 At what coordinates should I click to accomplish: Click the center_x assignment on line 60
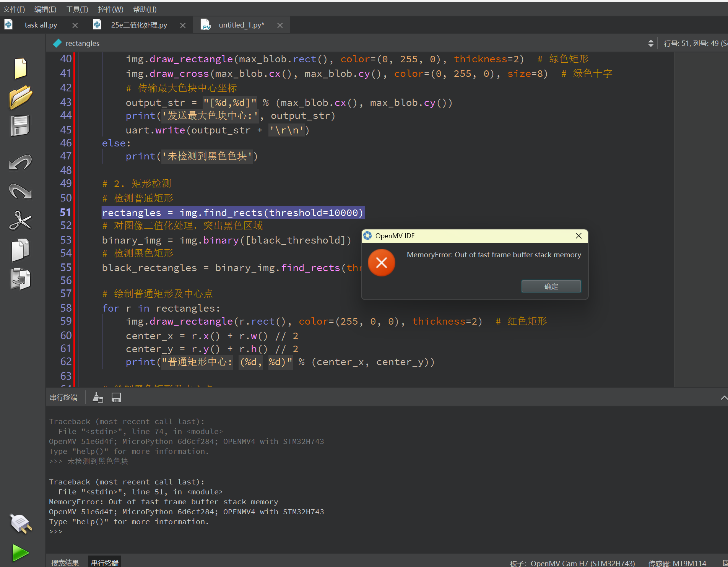coord(212,336)
